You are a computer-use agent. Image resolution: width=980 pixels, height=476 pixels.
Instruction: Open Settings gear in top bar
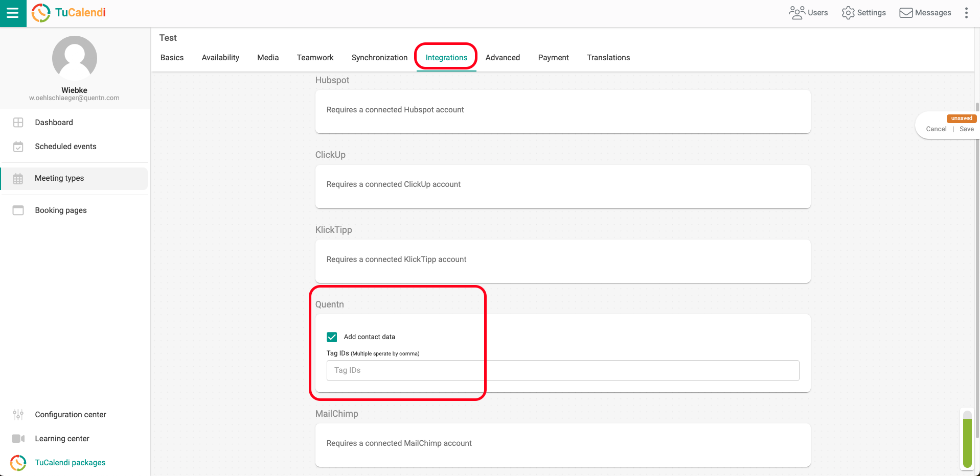[864, 13]
